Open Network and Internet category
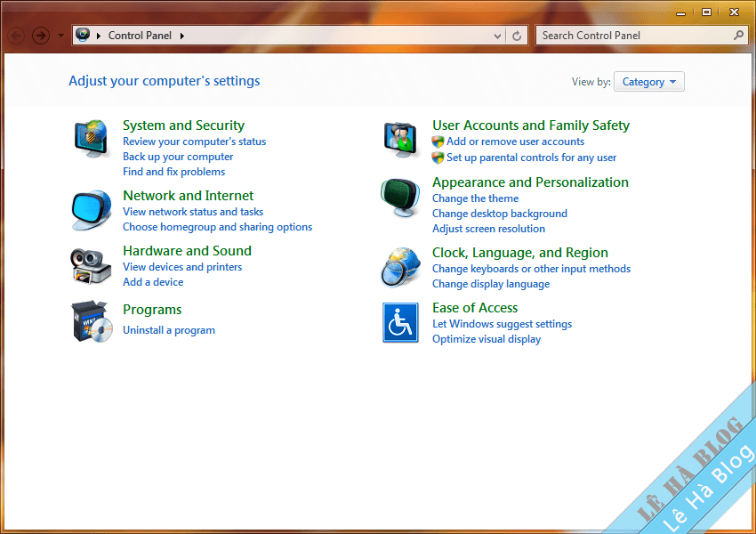 pos(188,196)
